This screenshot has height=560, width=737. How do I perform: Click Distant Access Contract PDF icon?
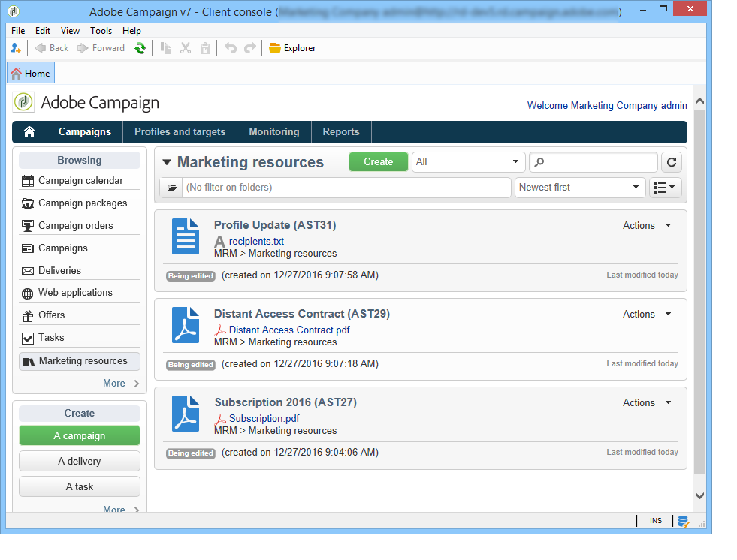(186, 325)
